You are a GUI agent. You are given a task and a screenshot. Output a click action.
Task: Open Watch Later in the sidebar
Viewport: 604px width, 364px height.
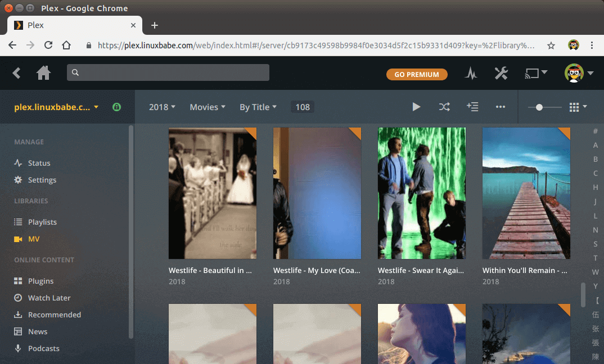click(49, 298)
